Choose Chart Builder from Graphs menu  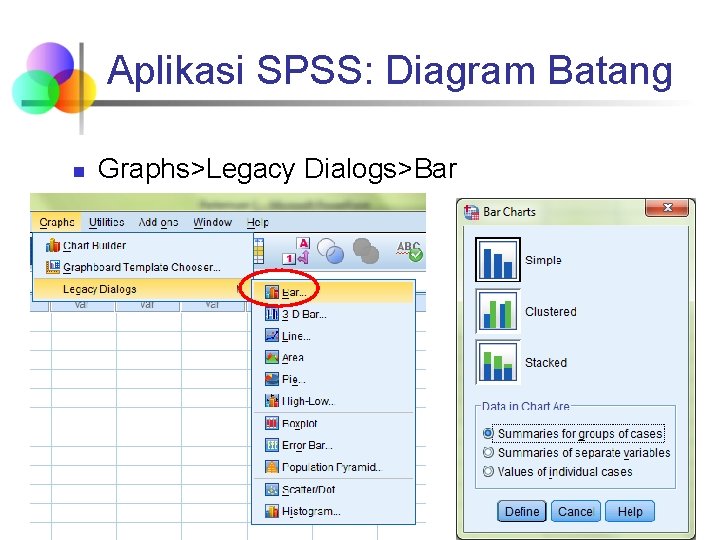[143, 246]
